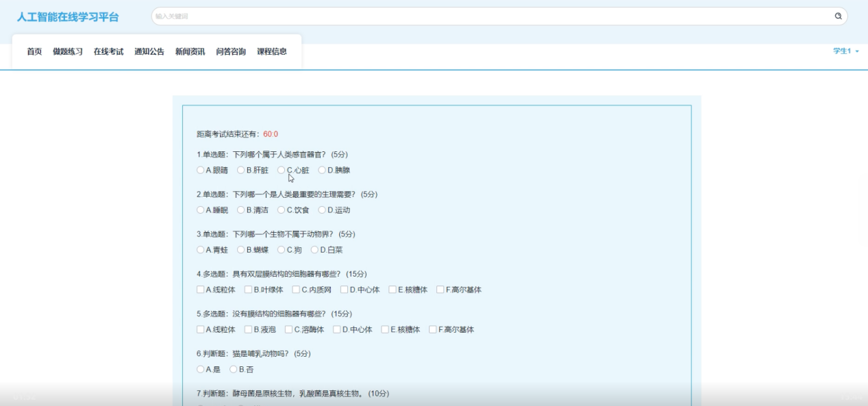Click the 人工智能在线学习平台 site title
Image resolution: width=868 pixels, height=406 pixels.
pyautogui.click(x=68, y=16)
